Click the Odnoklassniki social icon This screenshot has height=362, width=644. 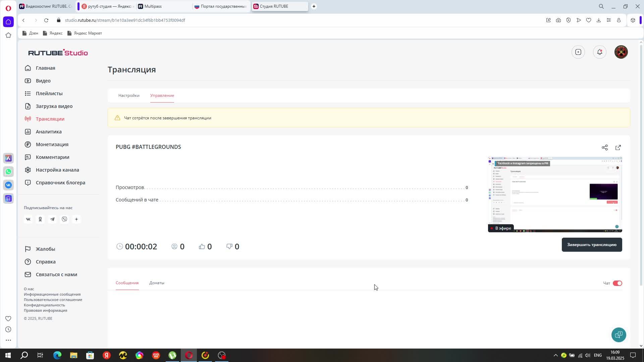pos(40,219)
